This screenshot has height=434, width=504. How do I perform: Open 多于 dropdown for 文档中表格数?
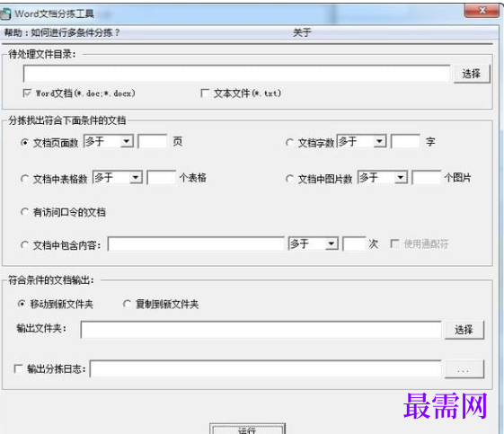(x=118, y=177)
